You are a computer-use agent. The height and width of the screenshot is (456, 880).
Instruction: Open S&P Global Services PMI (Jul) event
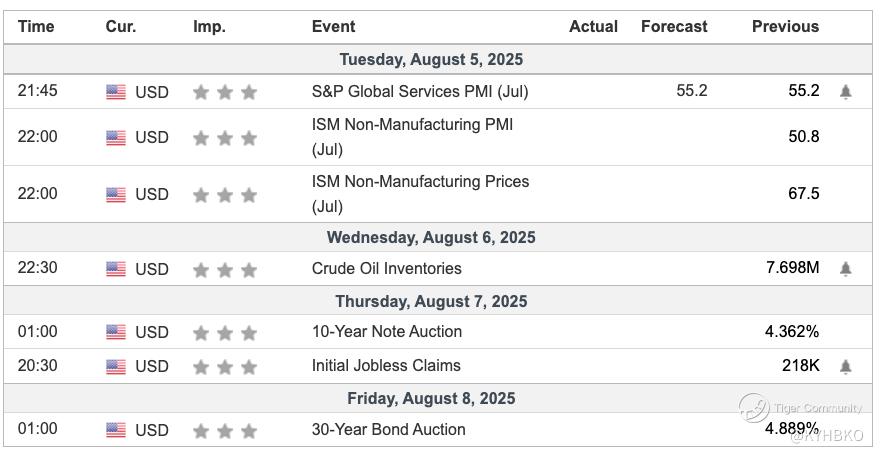(x=420, y=91)
